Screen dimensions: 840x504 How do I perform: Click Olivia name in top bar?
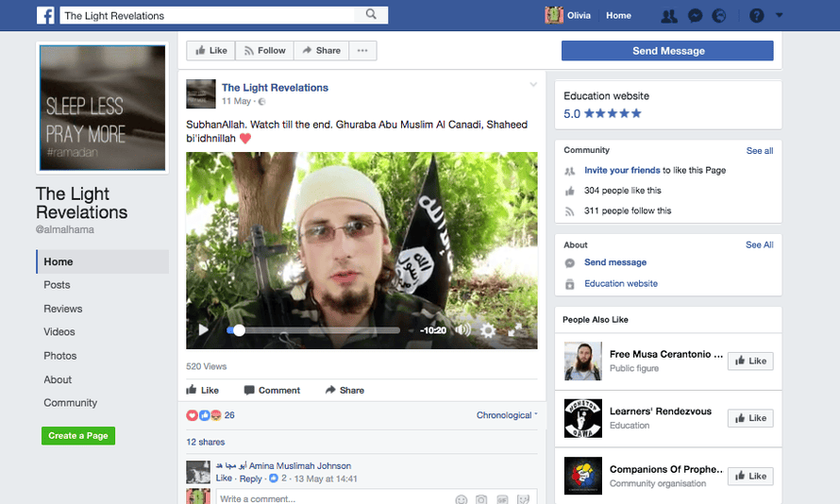point(579,15)
